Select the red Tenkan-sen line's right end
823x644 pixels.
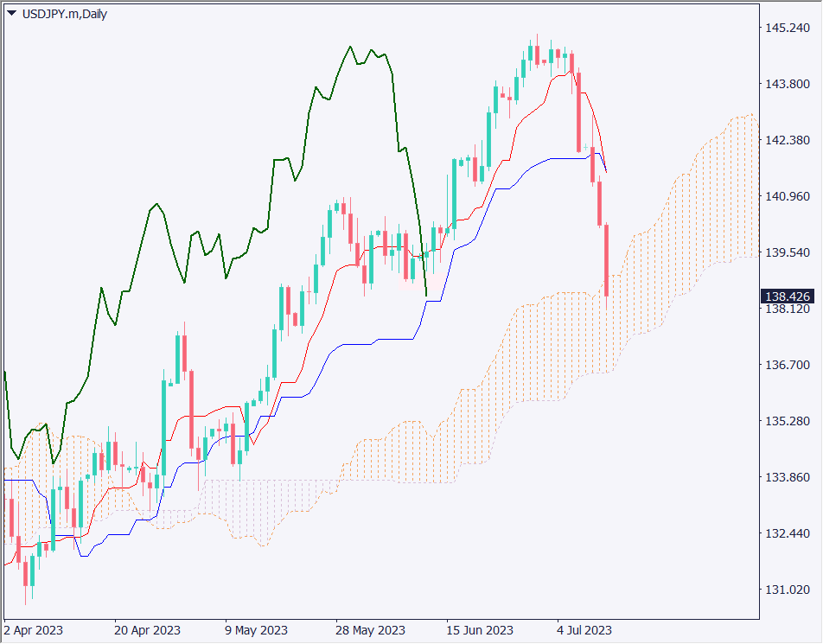point(605,170)
